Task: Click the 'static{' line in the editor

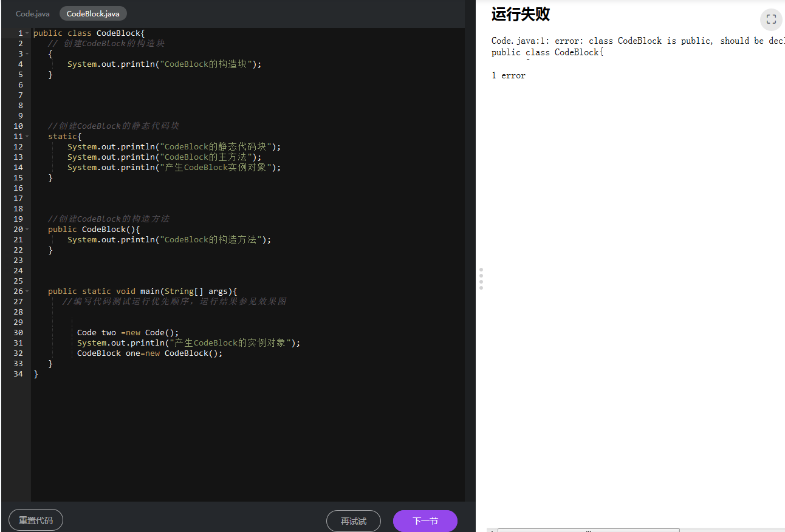Action: coord(65,137)
